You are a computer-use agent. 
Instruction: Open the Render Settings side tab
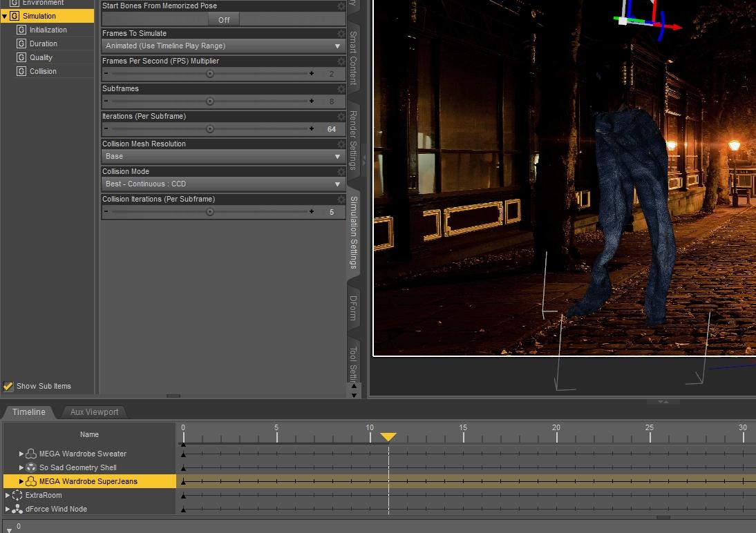pos(352,139)
